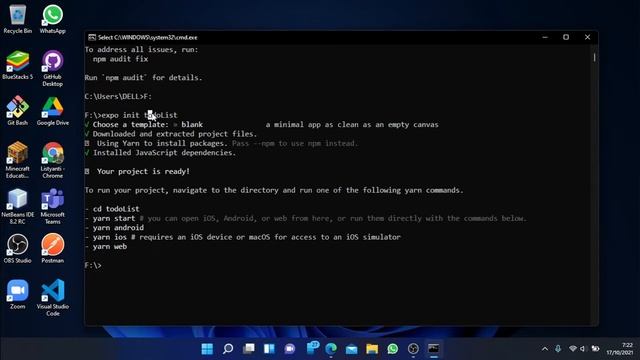Image resolution: width=640 pixels, height=360 pixels.
Task: Click the 'Downloaded and extracted project files.' line
Action: click(175, 134)
